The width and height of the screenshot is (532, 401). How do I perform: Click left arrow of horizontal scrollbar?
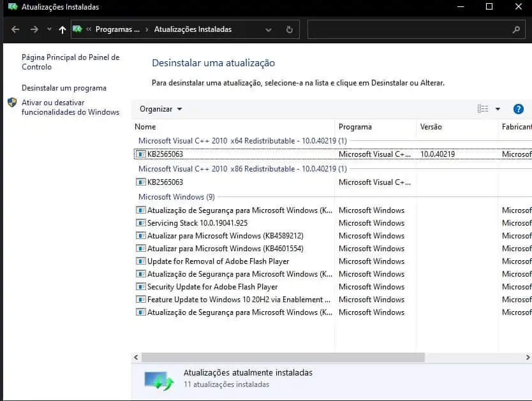tap(136, 357)
